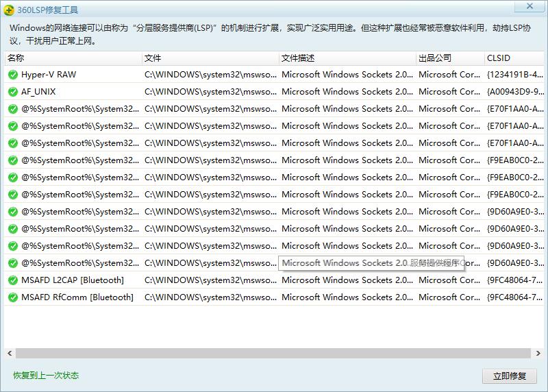The width and height of the screenshot is (548, 392).
Task: Click the file path in the MSAFD RfComm row
Action: coord(210,297)
